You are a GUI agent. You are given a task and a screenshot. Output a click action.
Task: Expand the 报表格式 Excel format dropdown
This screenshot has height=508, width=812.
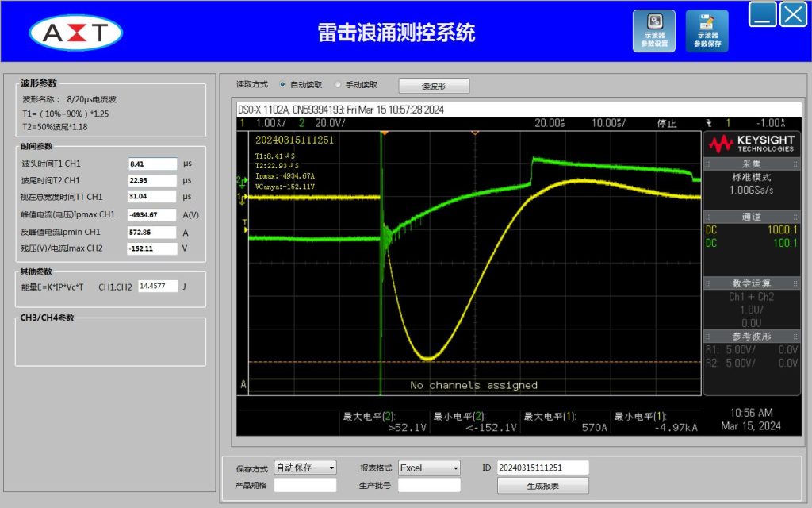pyautogui.click(x=429, y=468)
